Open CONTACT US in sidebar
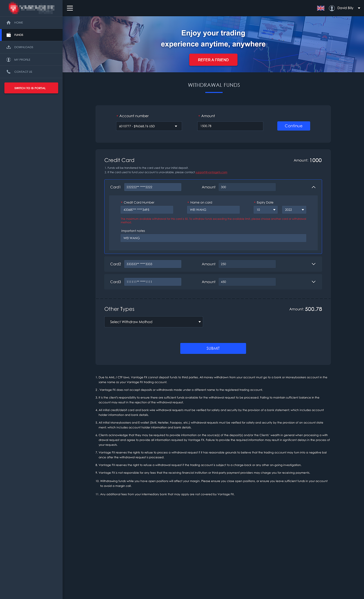This screenshot has height=599, width=364. (31, 72)
